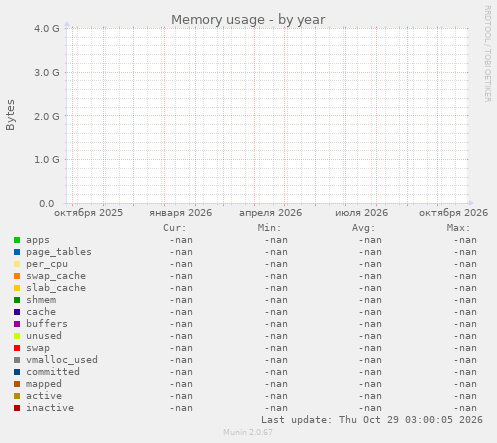Click the page_tables blue legend swatch
Image resolution: width=497 pixels, height=443 pixels.
17,252
